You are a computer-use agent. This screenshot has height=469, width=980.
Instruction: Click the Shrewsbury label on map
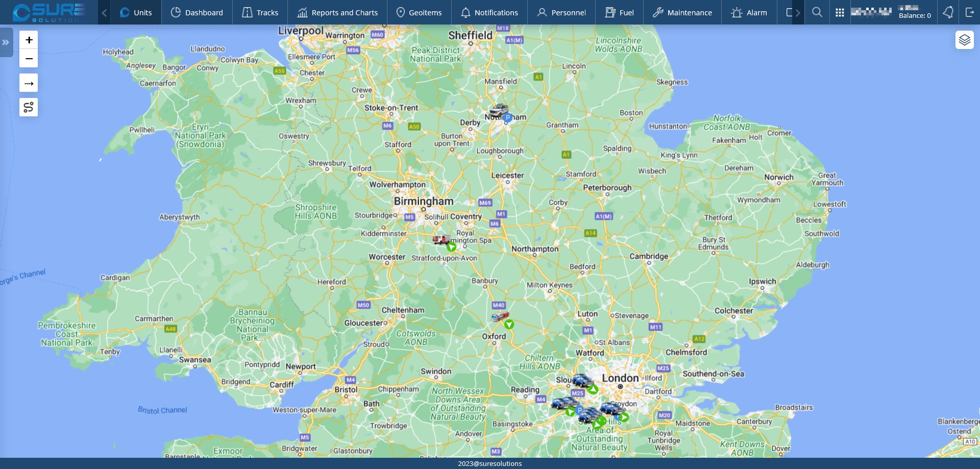coord(327,163)
